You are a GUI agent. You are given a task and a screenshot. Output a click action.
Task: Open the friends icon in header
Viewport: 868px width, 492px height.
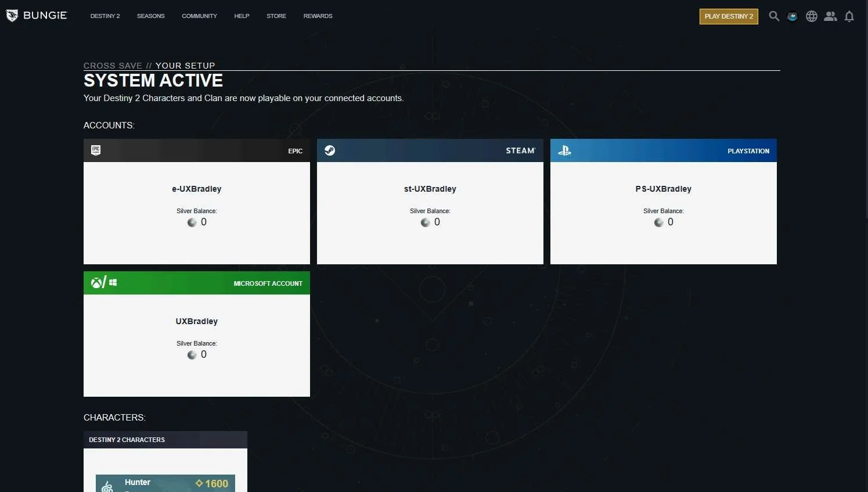tap(831, 16)
